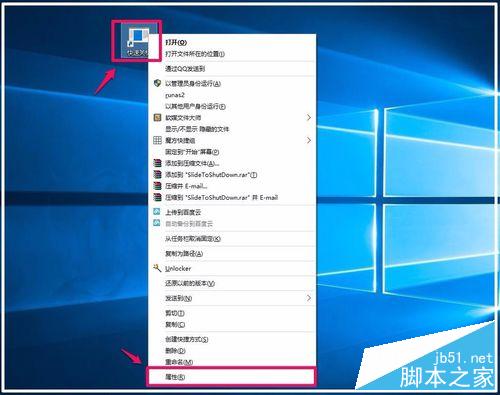Choose 复制为路径(A)
This screenshot has height=395, width=500.
point(184,253)
